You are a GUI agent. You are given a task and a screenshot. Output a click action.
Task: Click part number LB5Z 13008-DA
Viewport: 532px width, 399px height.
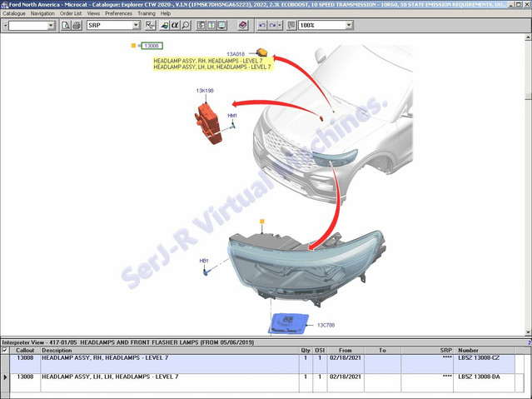click(x=479, y=377)
